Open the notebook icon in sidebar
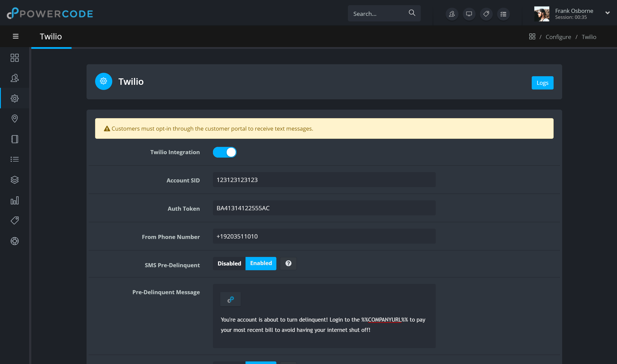This screenshot has height=364, width=617. click(x=15, y=139)
